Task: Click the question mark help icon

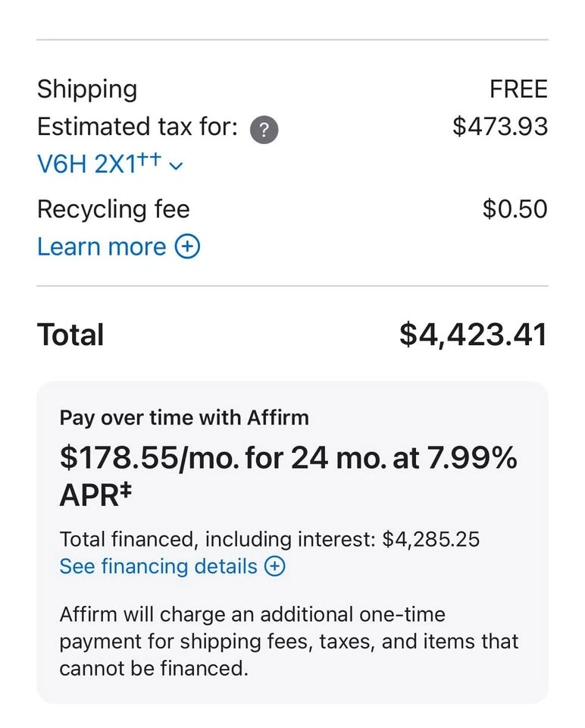Action: coord(264,130)
